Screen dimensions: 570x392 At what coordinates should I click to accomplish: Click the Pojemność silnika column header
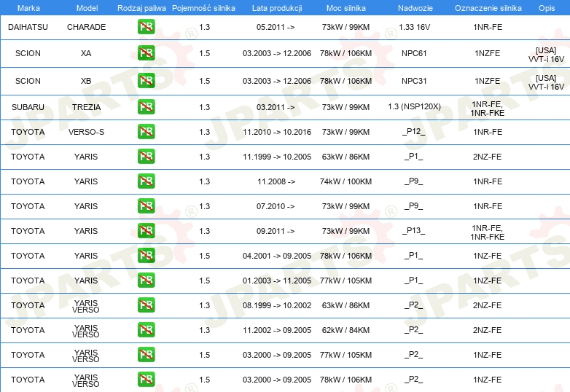pos(203,8)
